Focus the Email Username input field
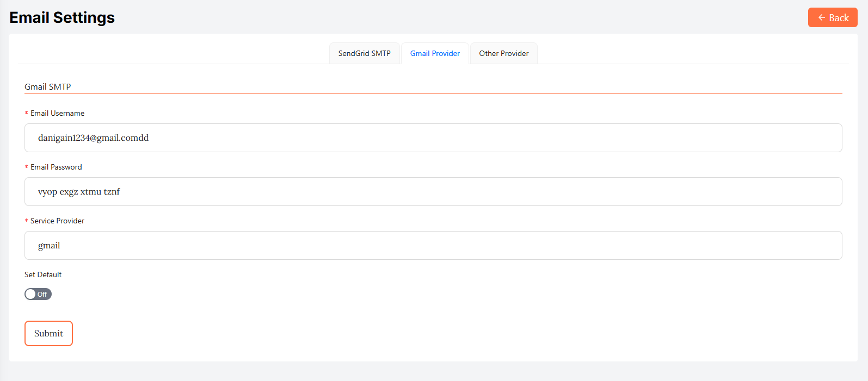The height and width of the screenshot is (381, 868). [433, 138]
